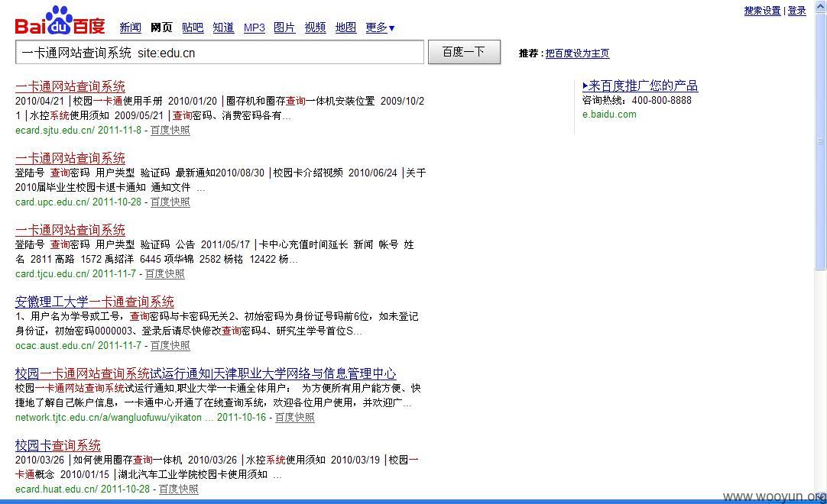The width and height of the screenshot is (827, 504).
Task: Expand the 更多 more dropdown
Action: [380, 27]
